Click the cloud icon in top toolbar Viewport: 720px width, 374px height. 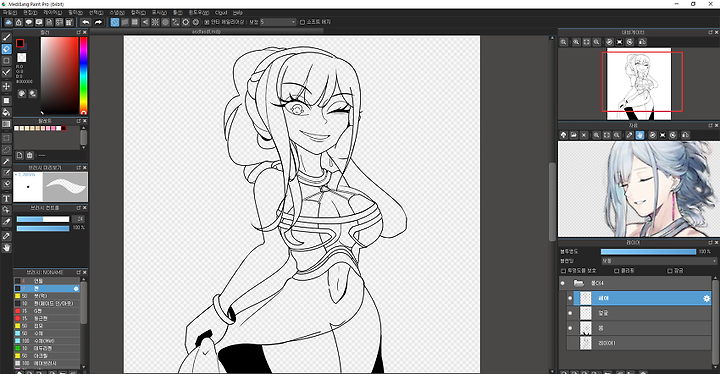[9, 22]
